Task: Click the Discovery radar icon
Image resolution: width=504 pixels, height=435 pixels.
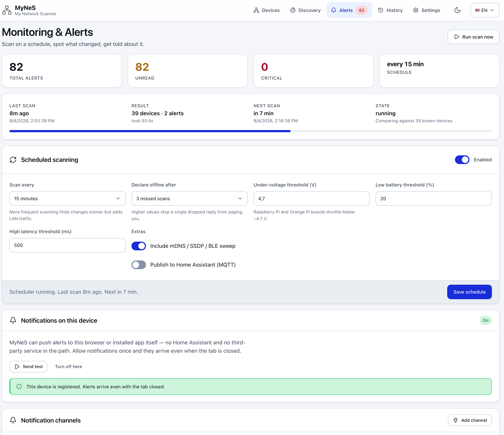Action: click(293, 10)
